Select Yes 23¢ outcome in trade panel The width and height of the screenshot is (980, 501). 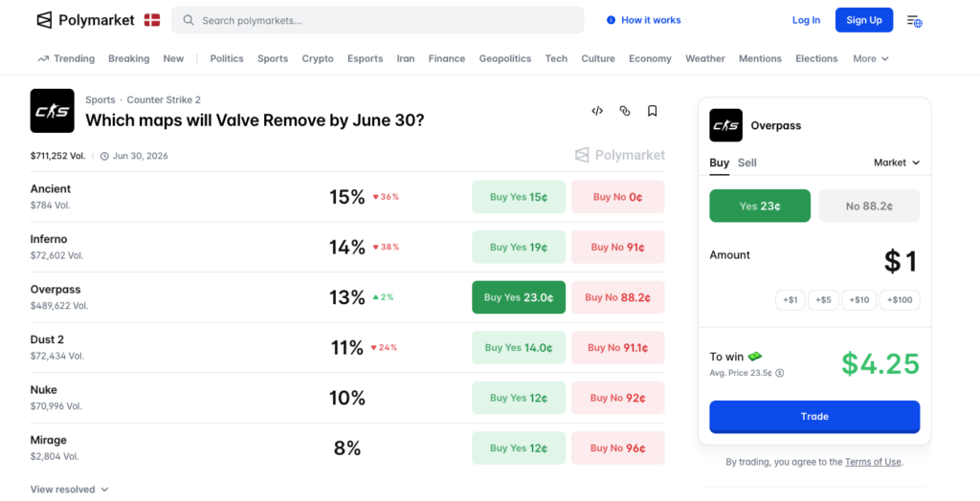pyautogui.click(x=760, y=206)
